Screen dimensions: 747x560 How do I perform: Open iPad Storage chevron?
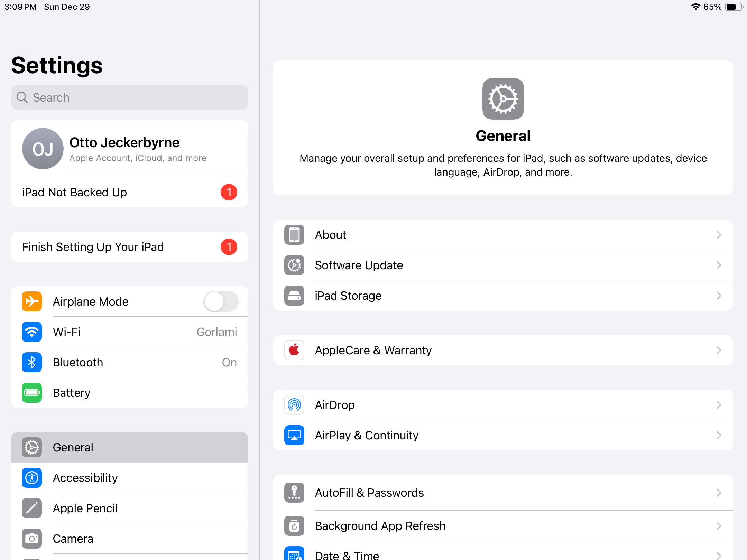(719, 296)
